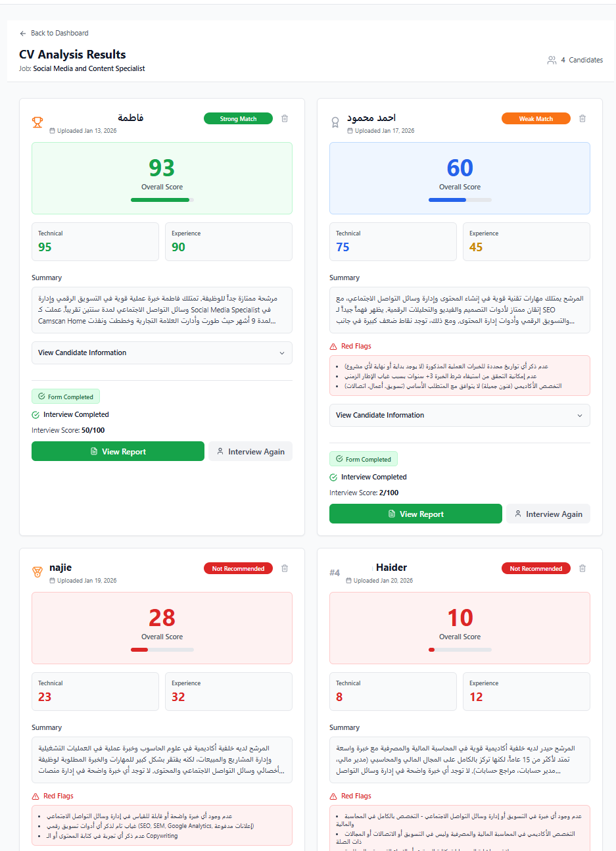This screenshot has width=616, height=851.
Task: Expand View Candidate Information on فاطمة's card
Action: pos(162,353)
